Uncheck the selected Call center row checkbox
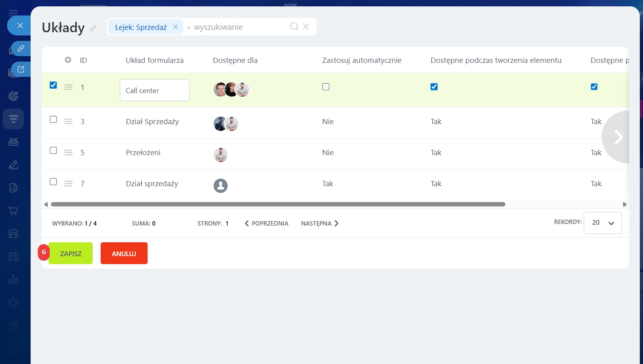Image resolution: width=643 pixels, height=364 pixels. (x=53, y=85)
